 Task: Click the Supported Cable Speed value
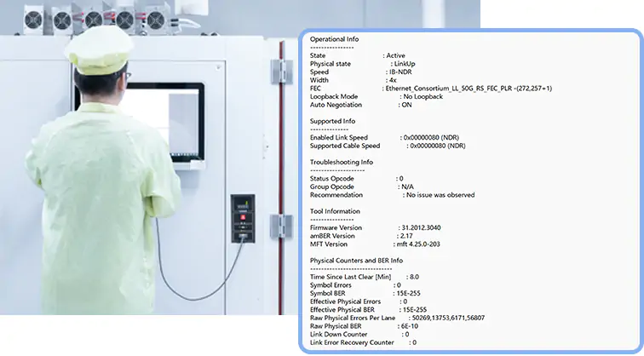click(x=438, y=146)
